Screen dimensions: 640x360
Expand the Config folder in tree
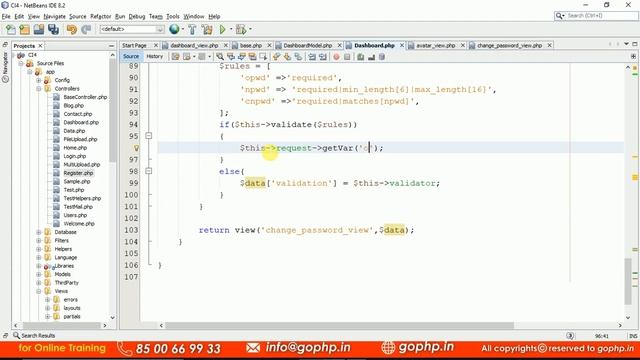[39, 80]
